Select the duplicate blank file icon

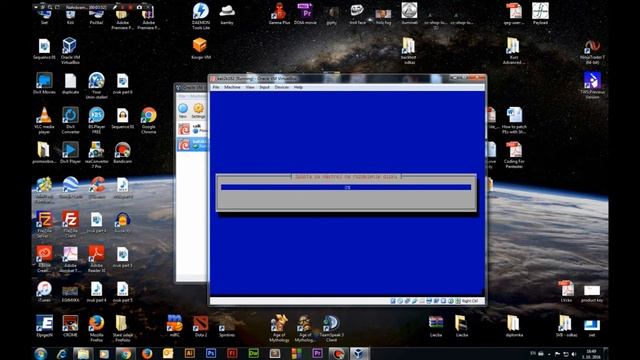70,83
